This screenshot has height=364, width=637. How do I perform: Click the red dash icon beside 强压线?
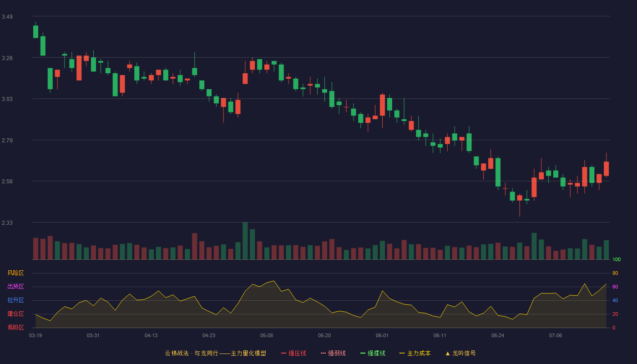[284, 353]
